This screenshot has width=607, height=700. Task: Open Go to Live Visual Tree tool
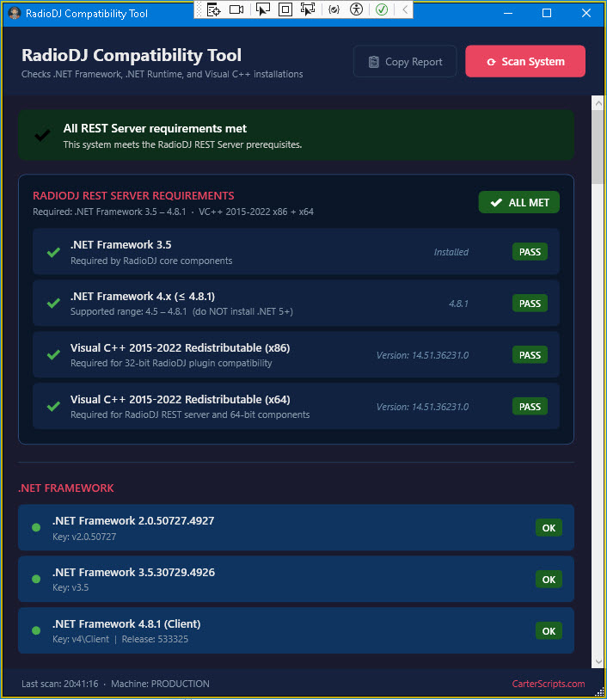click(214, 9)
